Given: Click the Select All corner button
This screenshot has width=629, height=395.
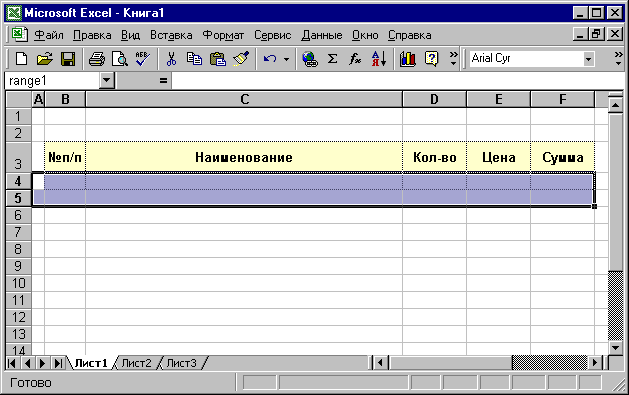Looking at the screenshot, I should click(x=18, y=99).
